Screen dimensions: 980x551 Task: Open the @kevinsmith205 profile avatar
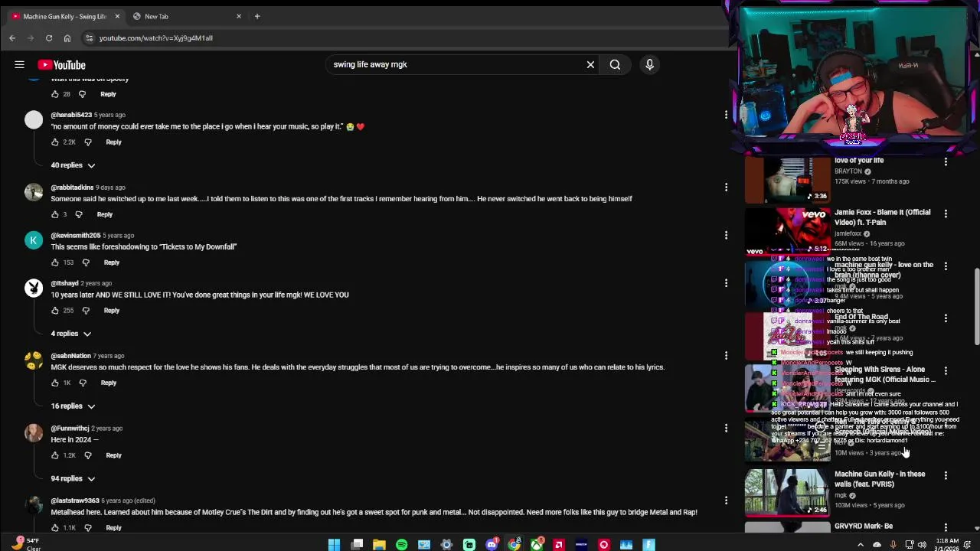(34, 240)
